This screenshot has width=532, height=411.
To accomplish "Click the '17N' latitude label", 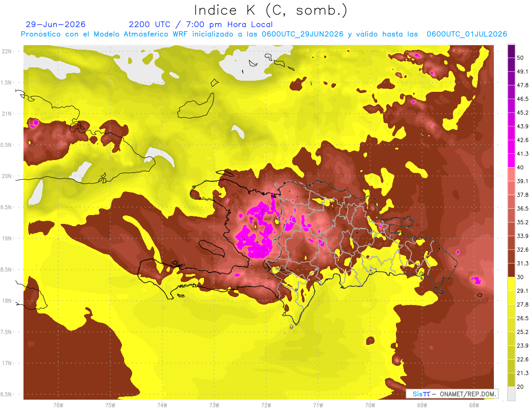I will pyautogui.click(x=7, y=363).
